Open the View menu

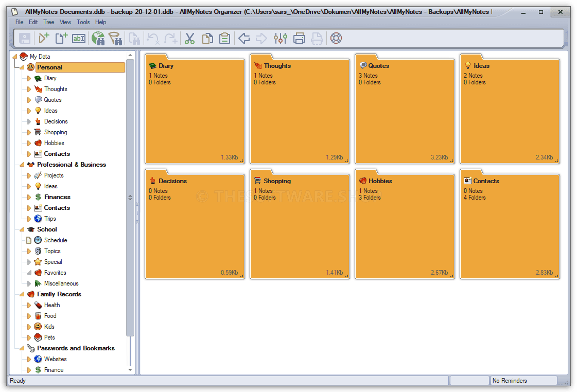point(65,22)
